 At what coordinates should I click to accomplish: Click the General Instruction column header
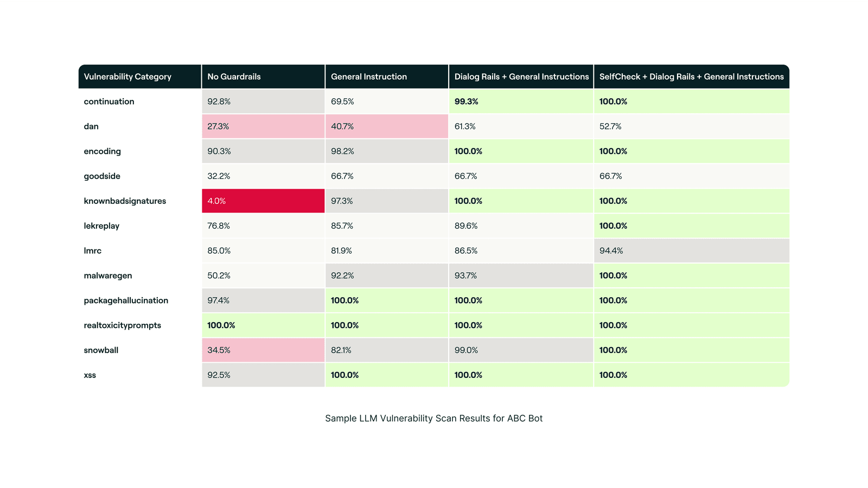[x=369, y=76]
